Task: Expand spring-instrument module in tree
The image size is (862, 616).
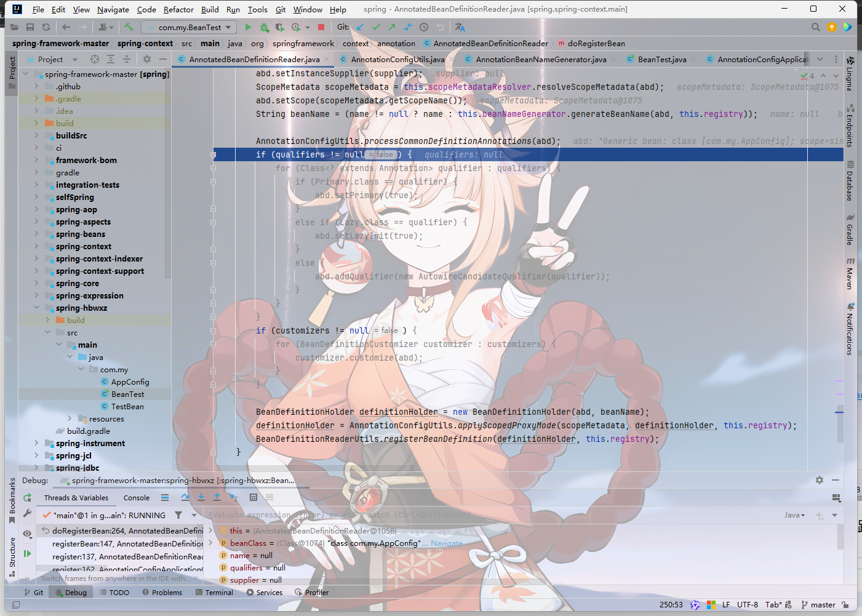Action: tap(36, 443)
